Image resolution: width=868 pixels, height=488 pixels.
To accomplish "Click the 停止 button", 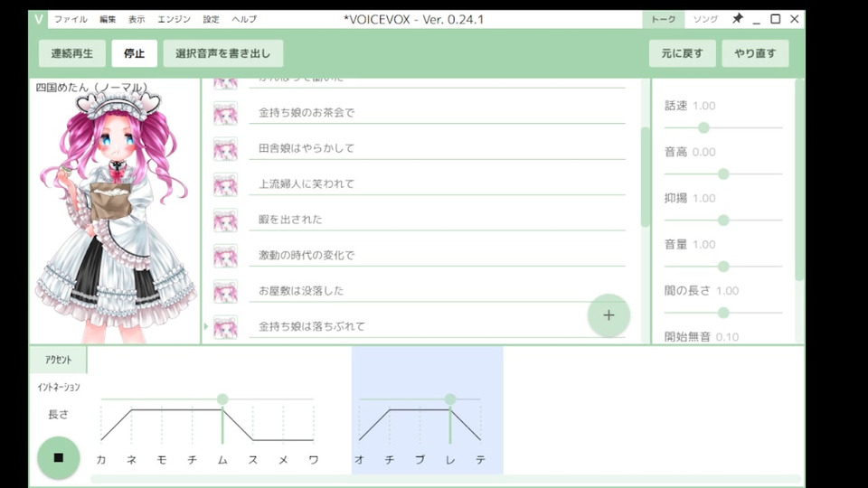I will coord(134,53).
